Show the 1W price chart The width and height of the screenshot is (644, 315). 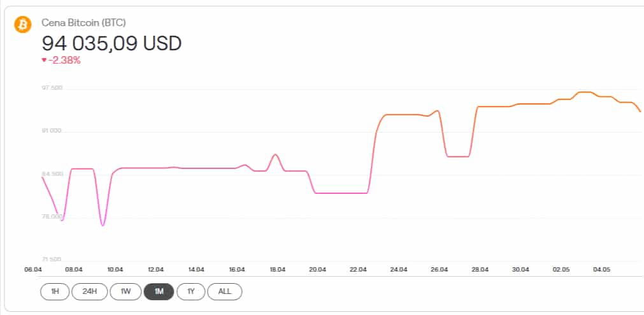[125, 291]
